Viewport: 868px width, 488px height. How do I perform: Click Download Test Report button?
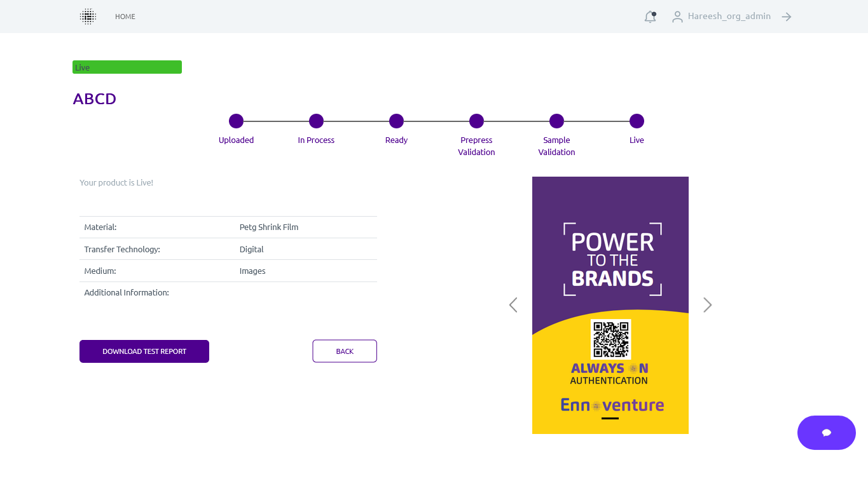(144, 351)
